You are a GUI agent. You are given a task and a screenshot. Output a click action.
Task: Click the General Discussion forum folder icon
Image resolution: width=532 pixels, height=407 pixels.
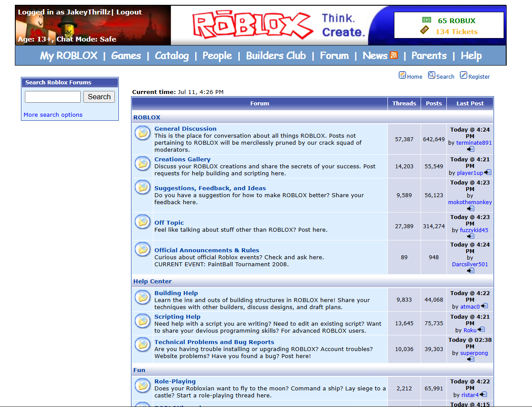(x=142, y=132)
